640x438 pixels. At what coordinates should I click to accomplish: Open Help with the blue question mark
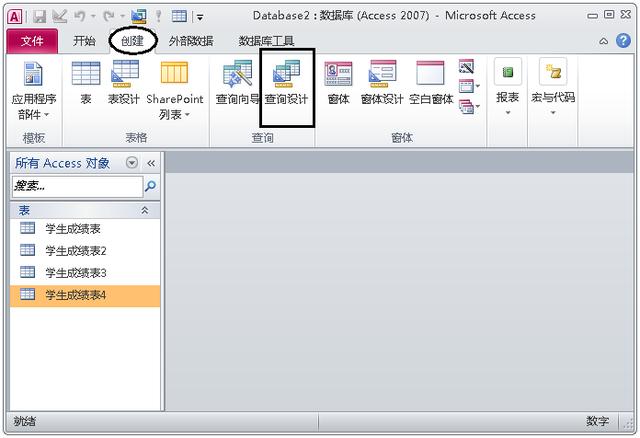click(623, 41)
